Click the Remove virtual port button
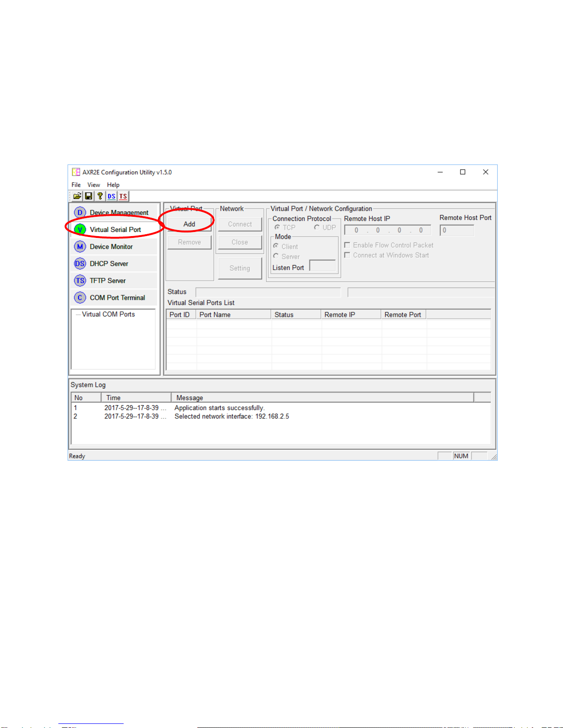 coord(189,242)
